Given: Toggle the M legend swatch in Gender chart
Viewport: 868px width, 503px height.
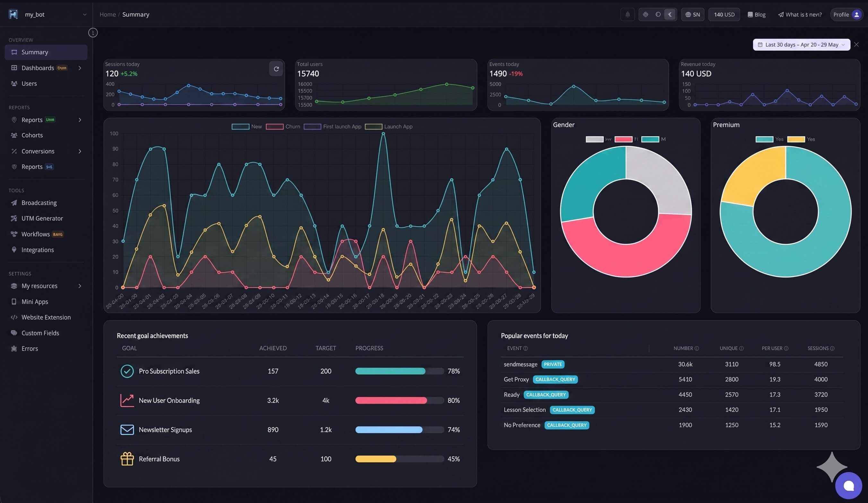Looking at the screenshot, I should pyautogui.click(x=650, y=139).
